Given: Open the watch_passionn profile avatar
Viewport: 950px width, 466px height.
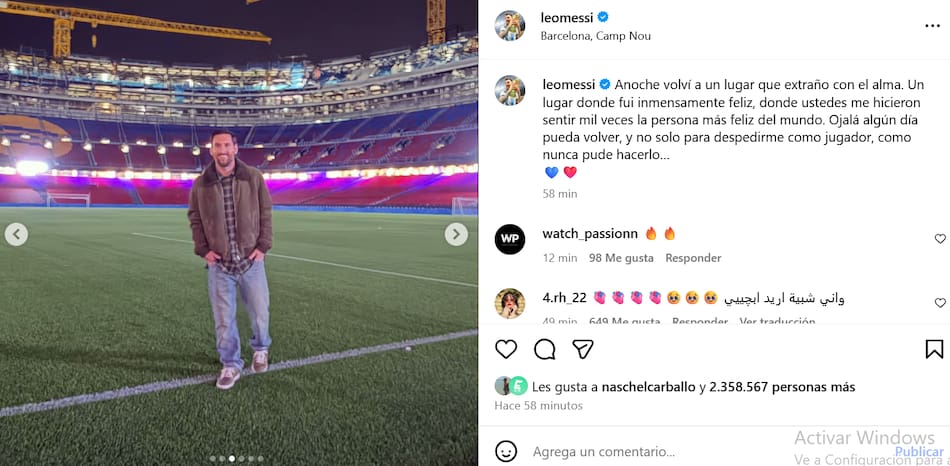Looking at the screenshot, I should [x=510, y=240].
